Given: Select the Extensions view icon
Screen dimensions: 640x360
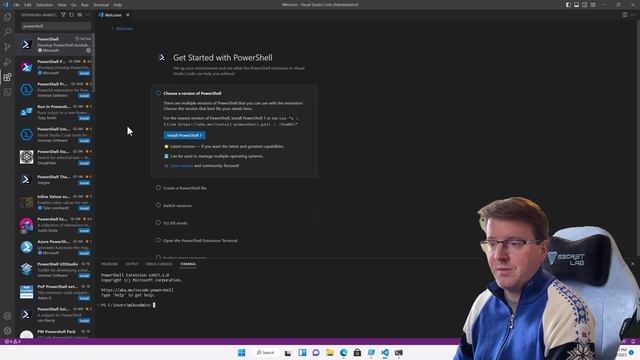Looking at the screenshot, I should point(7,77).
